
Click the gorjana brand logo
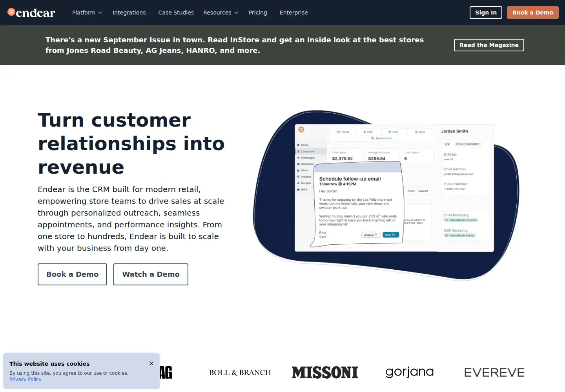point(410,372)
